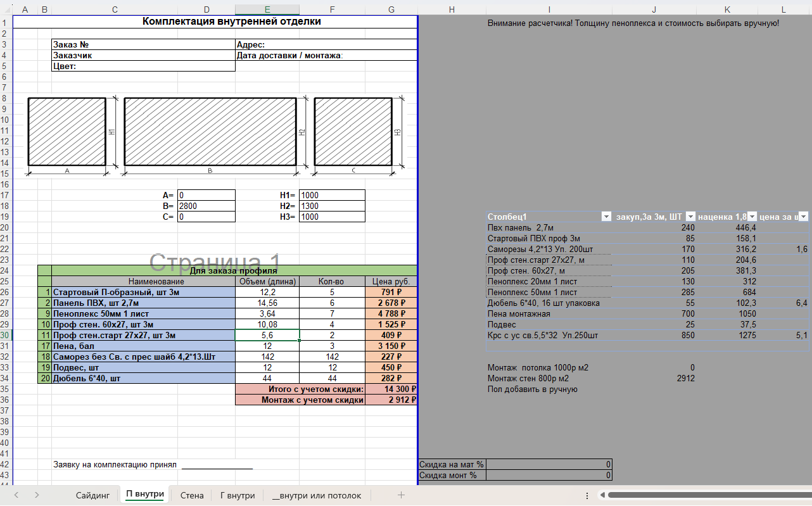The width and height of the screenshot is (812, 506).
Task: Add a new sheet with the plus icon
Action: pos(401,495)
